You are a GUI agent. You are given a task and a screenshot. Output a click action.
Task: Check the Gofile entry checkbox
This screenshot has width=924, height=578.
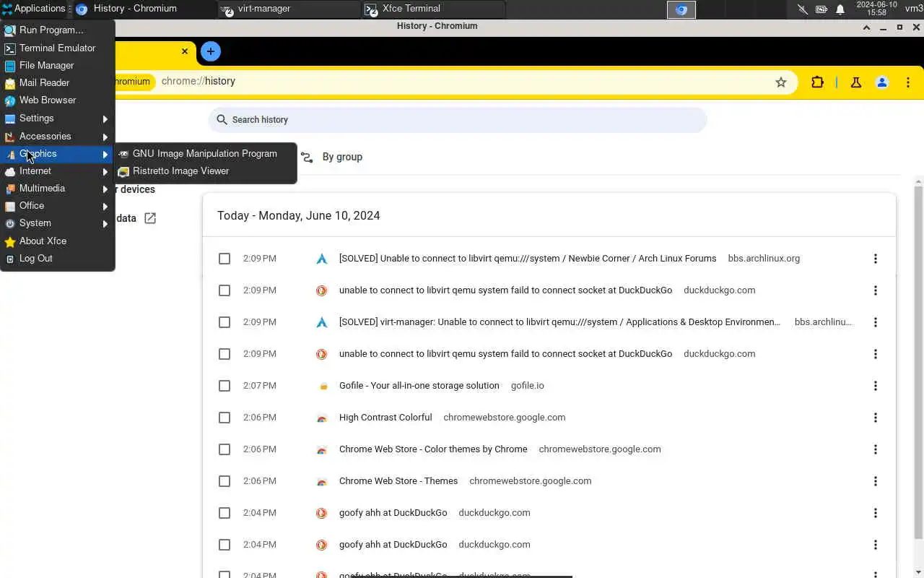[225, 386]
